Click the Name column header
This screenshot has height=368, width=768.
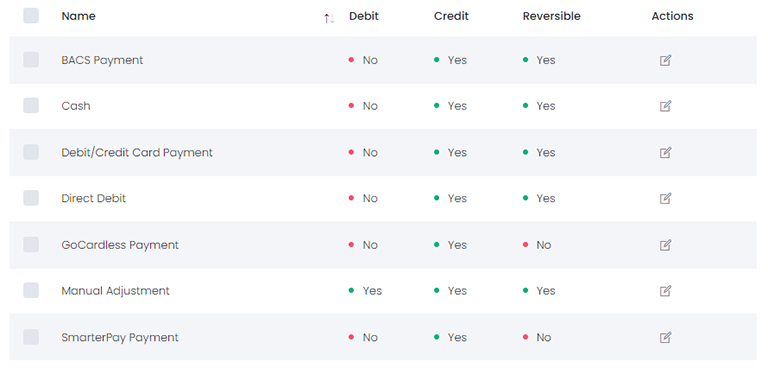[78, 16]
